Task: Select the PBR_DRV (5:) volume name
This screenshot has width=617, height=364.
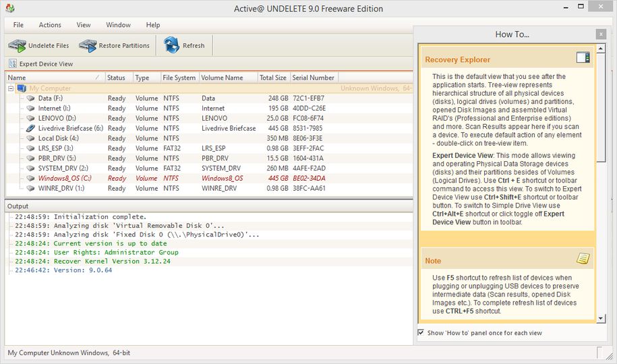Action: click(57, 158)
